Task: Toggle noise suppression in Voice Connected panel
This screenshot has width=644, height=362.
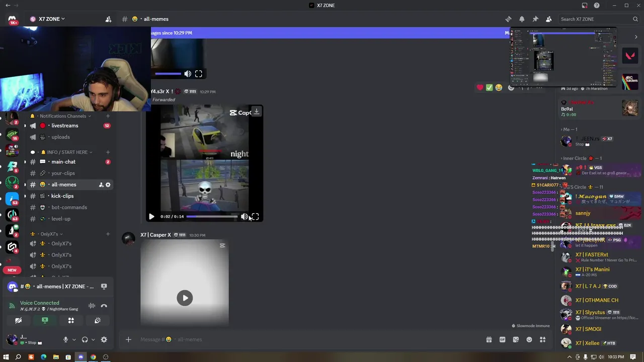Action: click(x=92, y=306)
